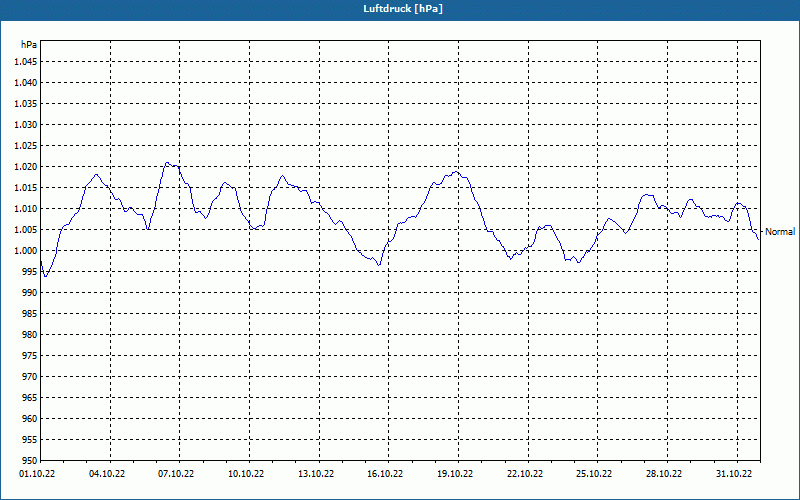Click the 1.010 y-axis value
The width and height of the screenshot is (800, 500).
(26, 209)
